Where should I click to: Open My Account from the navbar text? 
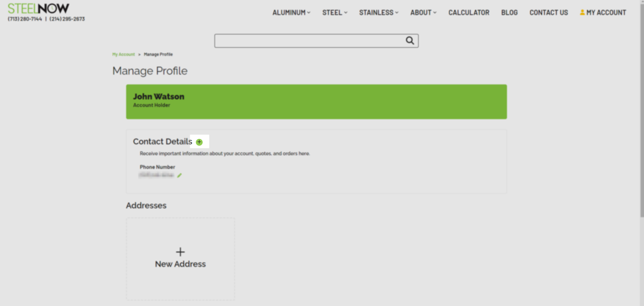(606, 13)
